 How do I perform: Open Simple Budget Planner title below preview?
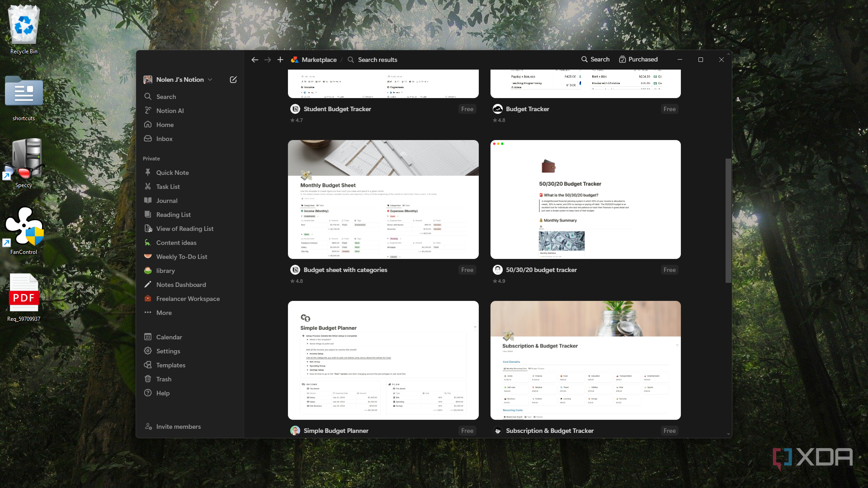point(336,431)
